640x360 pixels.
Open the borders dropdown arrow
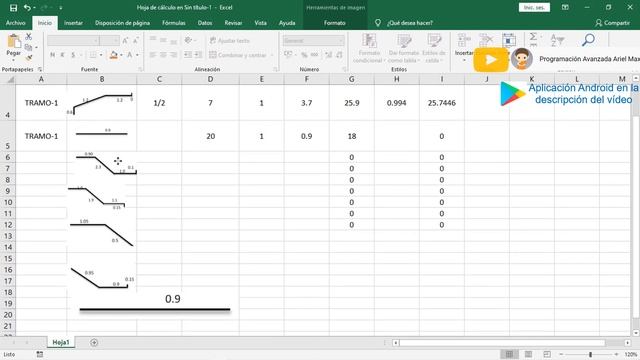(x=101, y=55)
